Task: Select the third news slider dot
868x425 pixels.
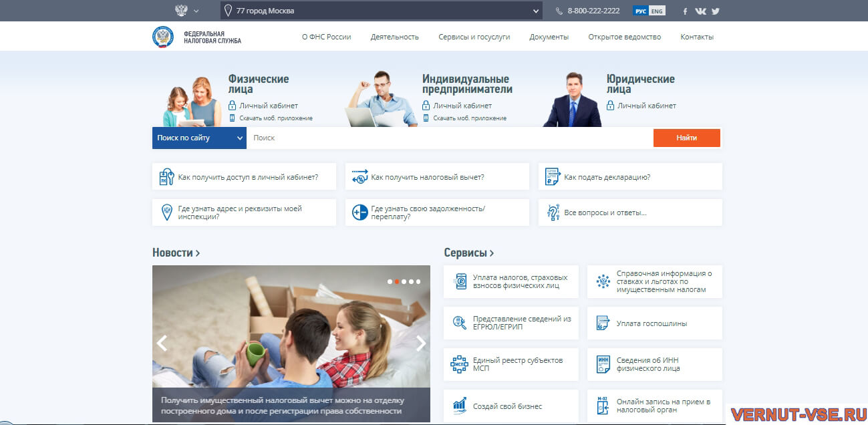Action: tap(405, 281)
